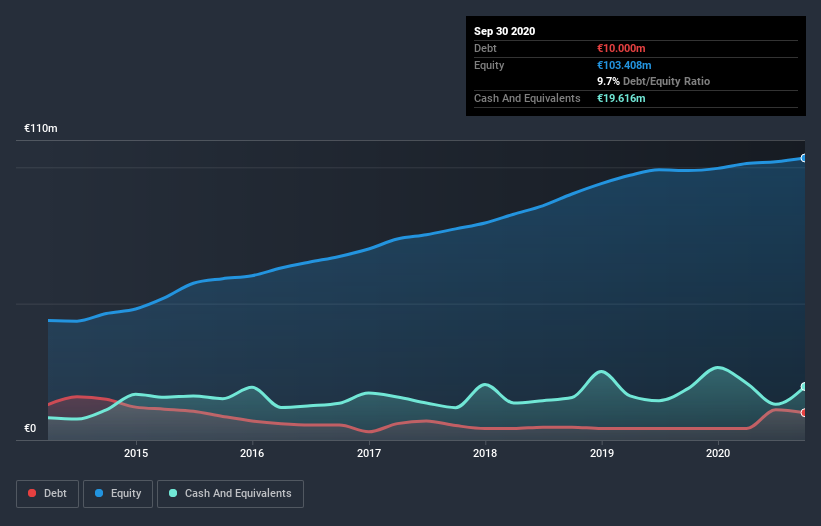This screenshot has width=821, height=526.
Task: Click tooltip Cash And Equivalents row label
Action: click(x=527, y=98)
